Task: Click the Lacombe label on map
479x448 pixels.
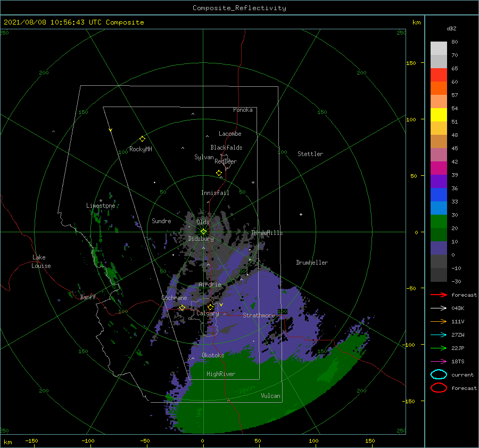Action: (230, 134)
